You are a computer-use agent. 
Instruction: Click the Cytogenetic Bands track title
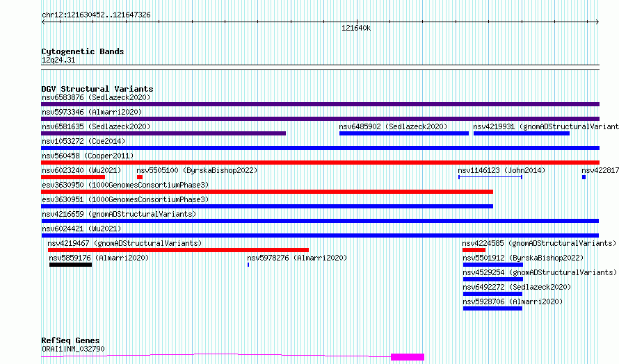point(83,51)
